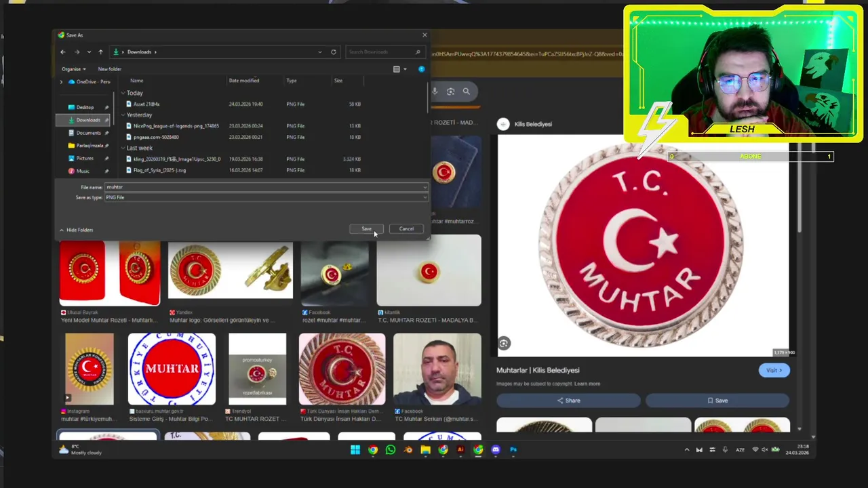This screenshot has width=868, height=488.
Task: Open Discord from the taskbar
Action: coord(496,449)
